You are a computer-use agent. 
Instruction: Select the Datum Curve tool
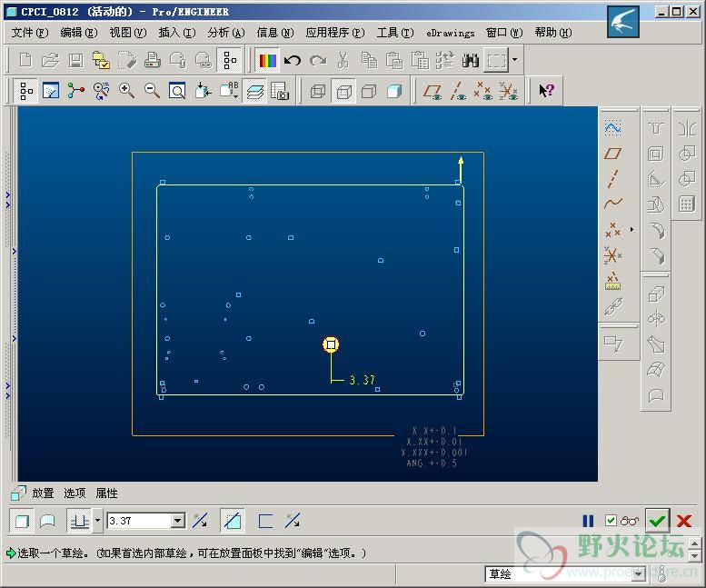tap(613, 204)
